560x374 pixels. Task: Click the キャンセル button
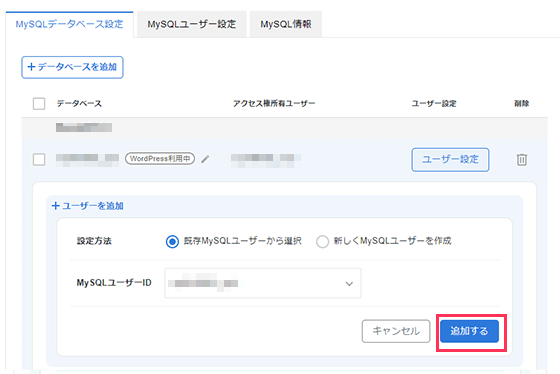[396, 331]
